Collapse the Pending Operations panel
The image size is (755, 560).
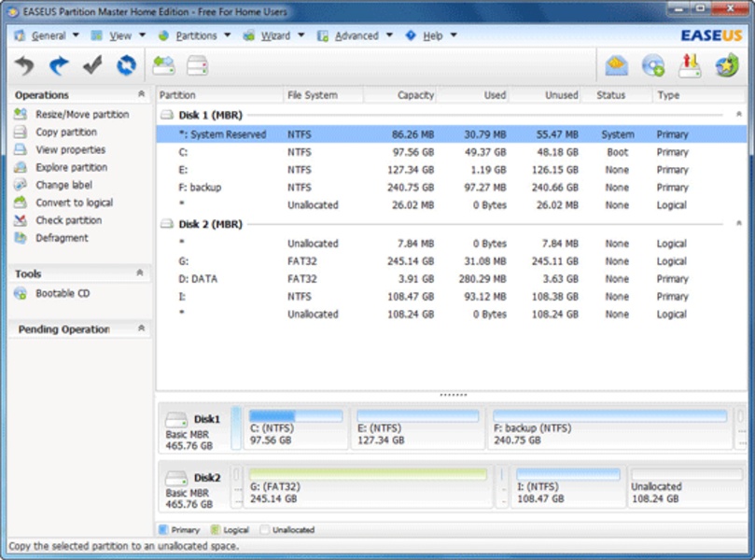(141, 329)
